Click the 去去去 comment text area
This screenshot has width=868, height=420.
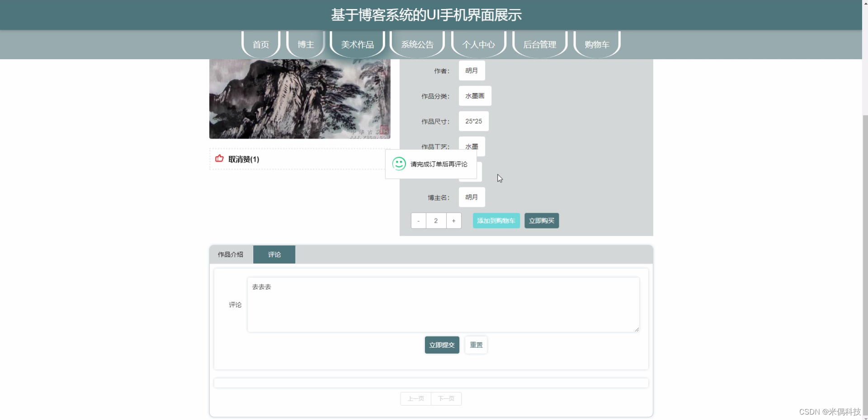(x=443, y=304)
